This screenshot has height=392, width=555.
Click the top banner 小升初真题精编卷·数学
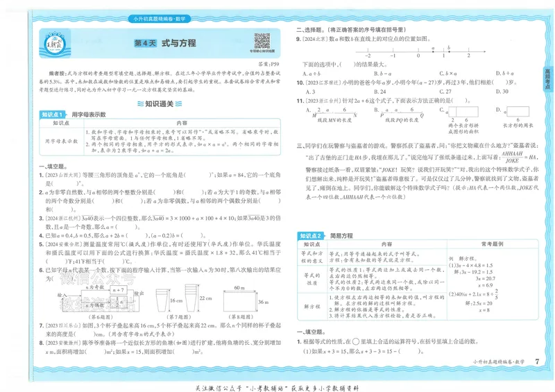coord(160,19)
